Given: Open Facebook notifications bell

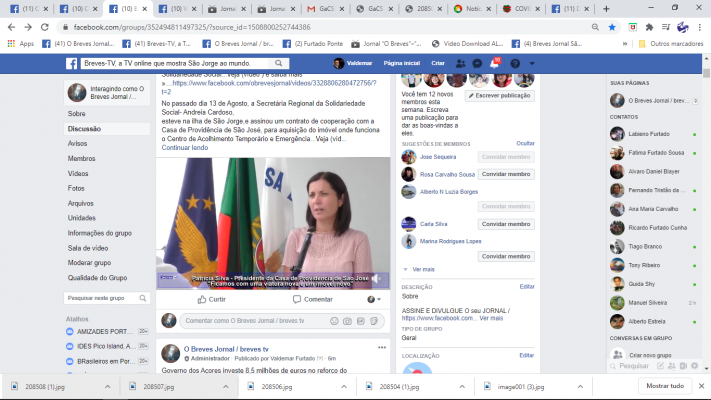Looking at the screenshot, I should [494, 63].
